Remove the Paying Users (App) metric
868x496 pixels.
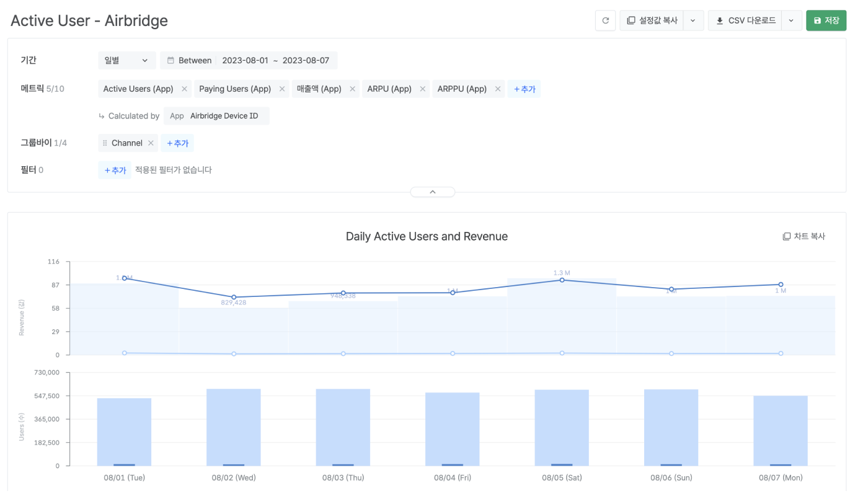[x=282, y=89]
